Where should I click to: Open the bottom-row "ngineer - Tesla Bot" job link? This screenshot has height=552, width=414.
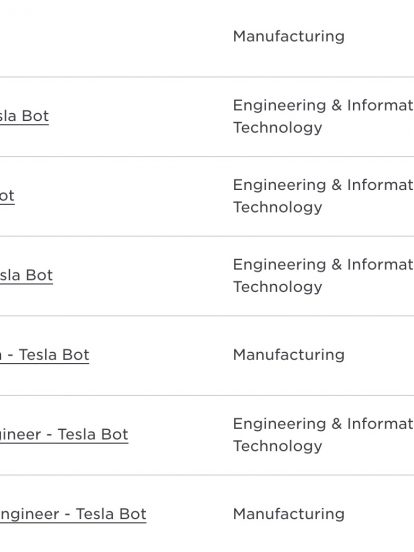click(x=73, y=514)
